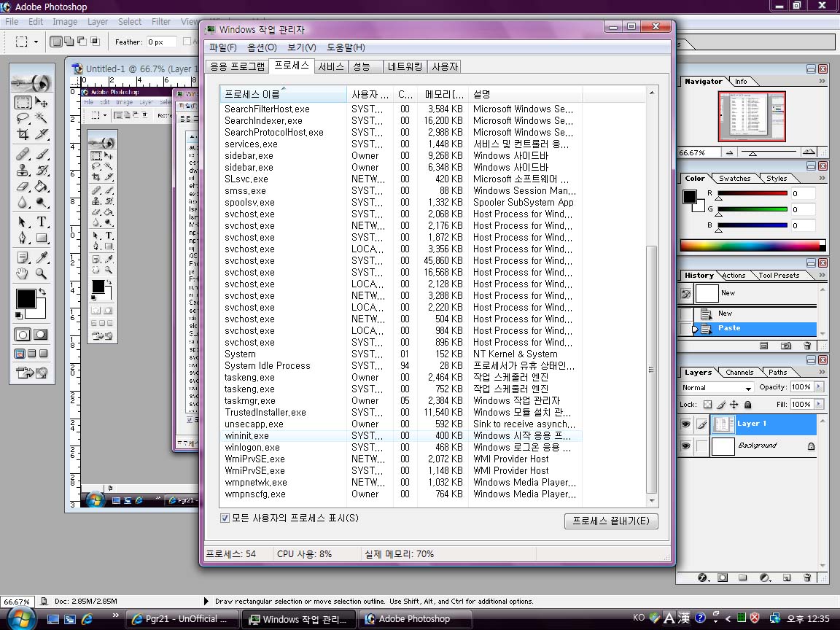
Task: Toggle 모든 사용자의 프로세스 표시 checkbox
Action: coord(225,518)
